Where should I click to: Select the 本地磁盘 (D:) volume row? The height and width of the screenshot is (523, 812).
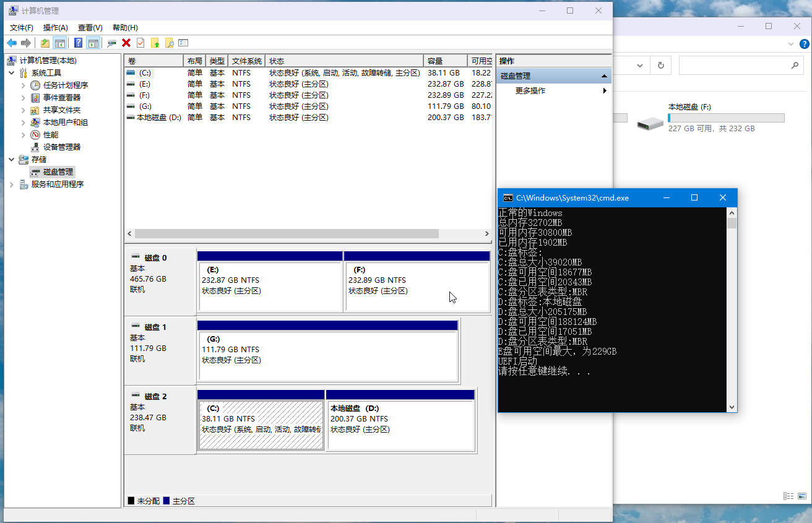308,118
